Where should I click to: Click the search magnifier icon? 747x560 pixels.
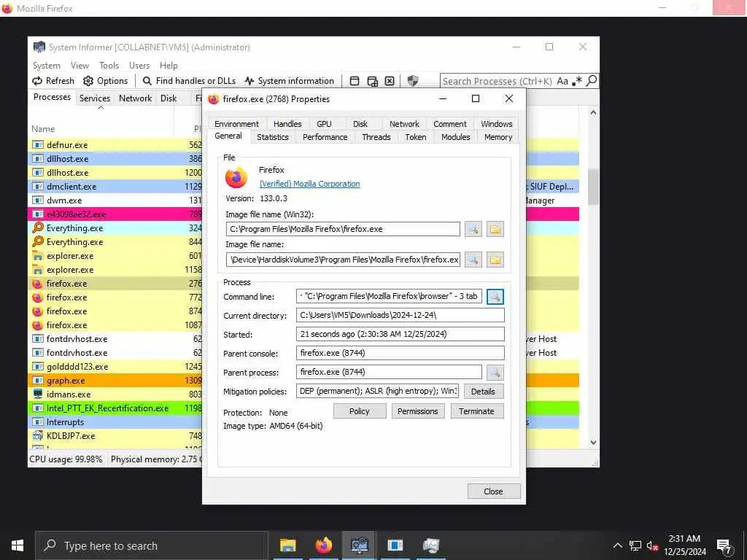point(591,81)
